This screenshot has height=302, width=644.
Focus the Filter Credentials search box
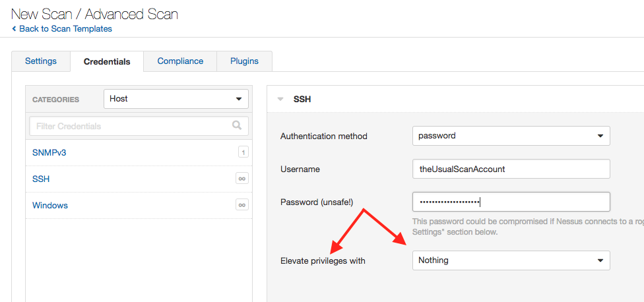pos(139,126)
